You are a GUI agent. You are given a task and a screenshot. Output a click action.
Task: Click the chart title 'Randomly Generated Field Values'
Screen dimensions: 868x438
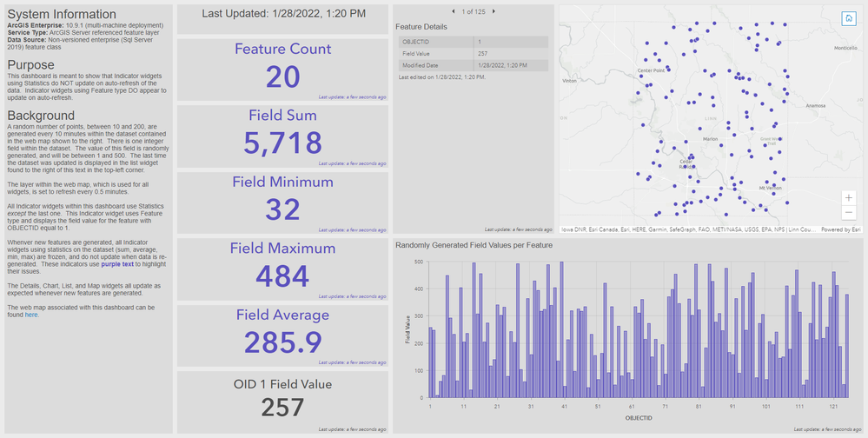[x=474, y=245]
